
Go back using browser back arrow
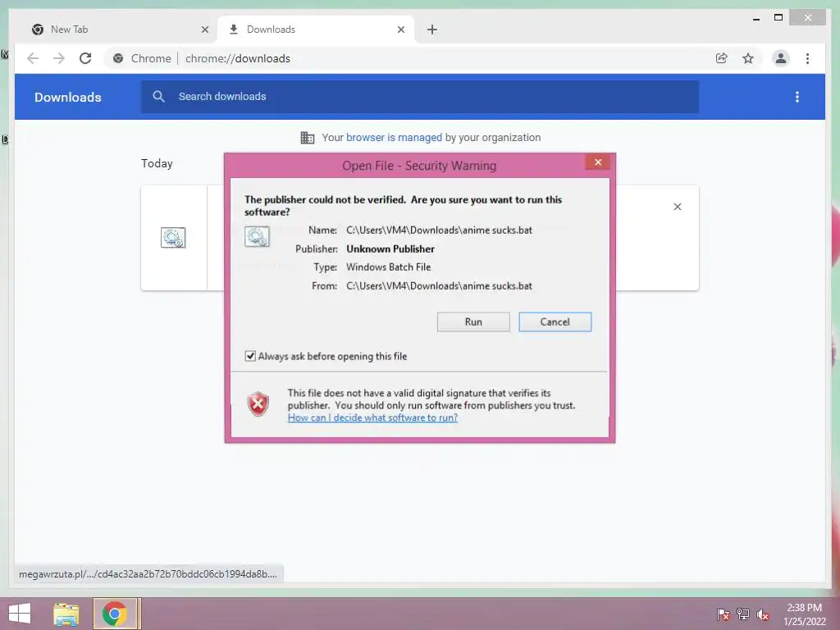[x=33, y=58]
